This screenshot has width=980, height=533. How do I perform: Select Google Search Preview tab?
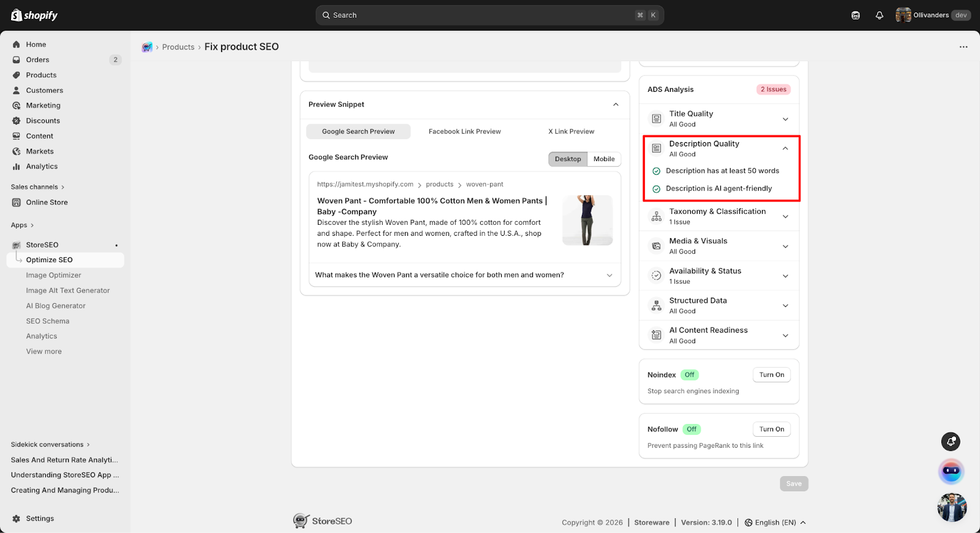pos(358,132)
